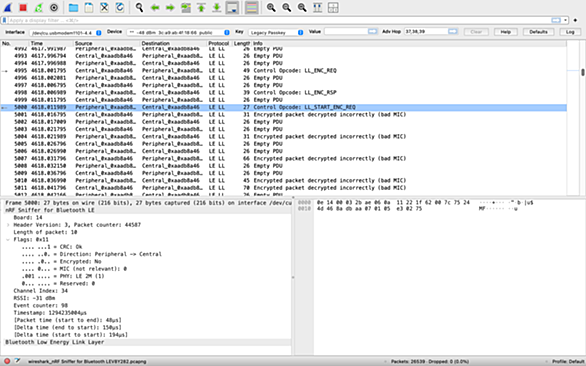The image size is (586, 366).
Task: Jump to the last packet
Action: click(216, 7)
